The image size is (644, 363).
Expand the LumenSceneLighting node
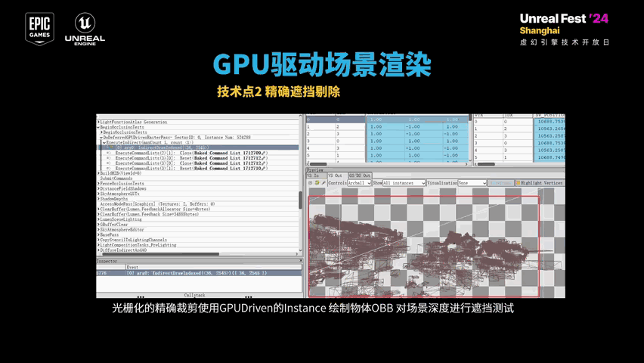click(x=98, y=219)
